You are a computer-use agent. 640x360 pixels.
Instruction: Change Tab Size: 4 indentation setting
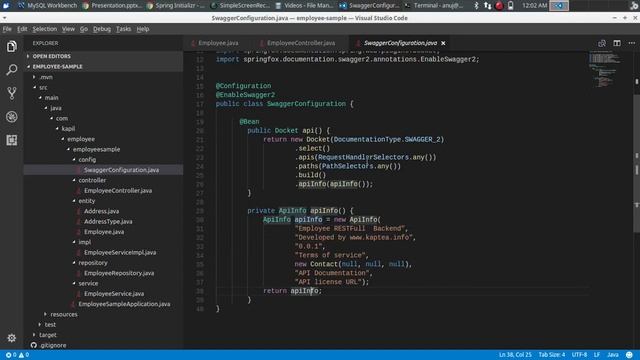pos(551,355)
